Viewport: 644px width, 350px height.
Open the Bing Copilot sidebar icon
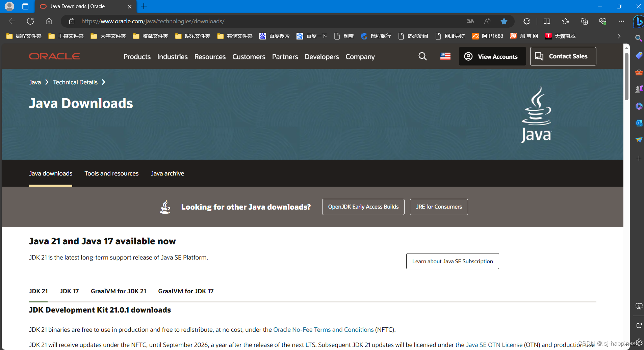(x=638, y=22)
